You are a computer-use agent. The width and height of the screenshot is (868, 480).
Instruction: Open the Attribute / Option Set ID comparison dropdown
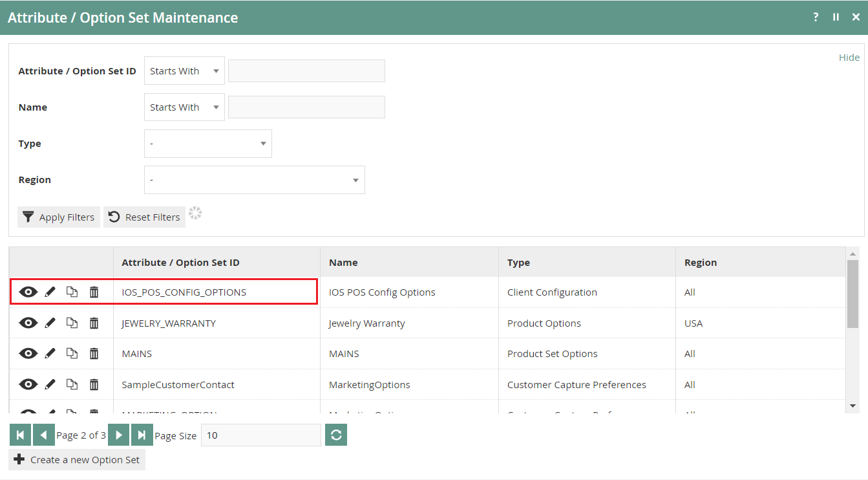[184, 71]
